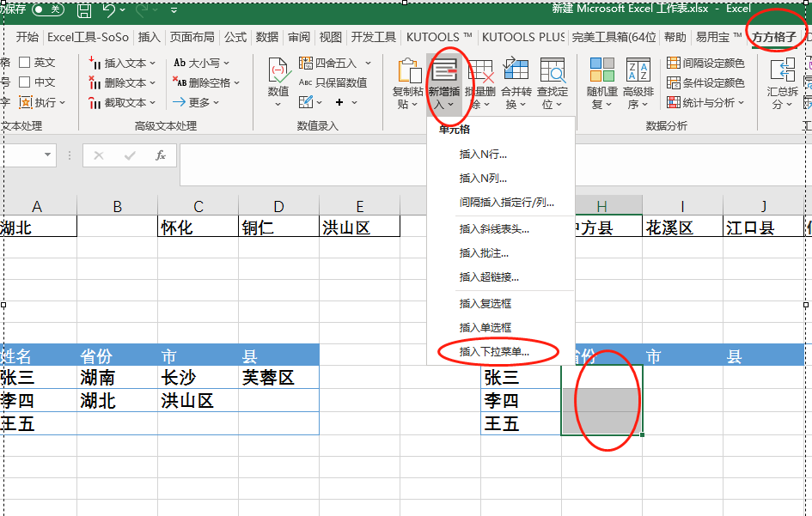Click the 只保留数值 tool
The image size is (812, 516).
[333, 82]
